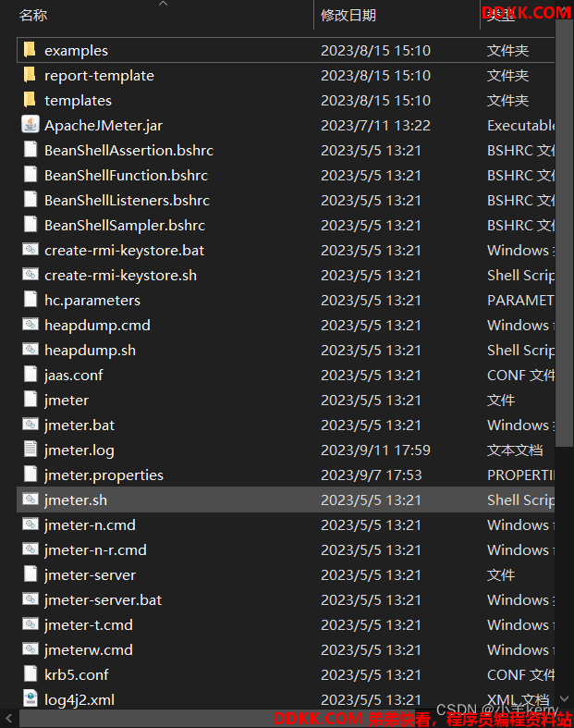574x728 pixels.
Task: Select the report-template folder name
Action: tap(99, 76)
